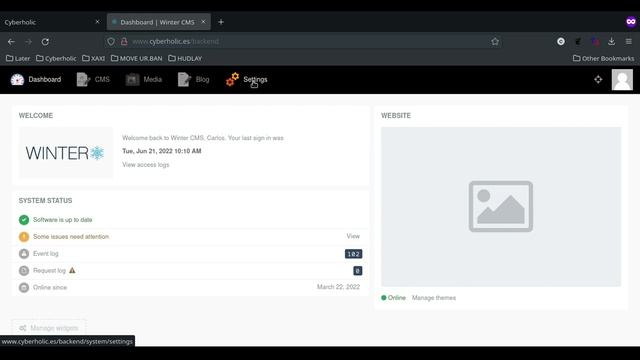The image size is (640, 360).
Task: Click the website preview placeholder image
Action: 501,207
